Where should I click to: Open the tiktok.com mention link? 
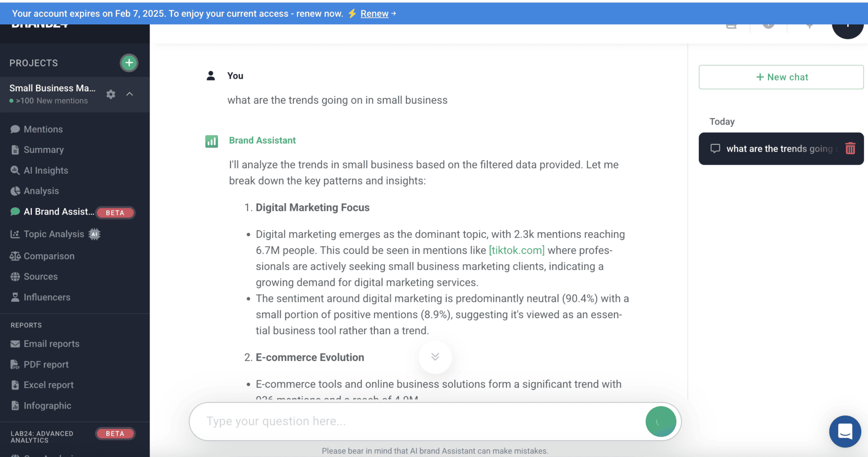pos(516,250)
